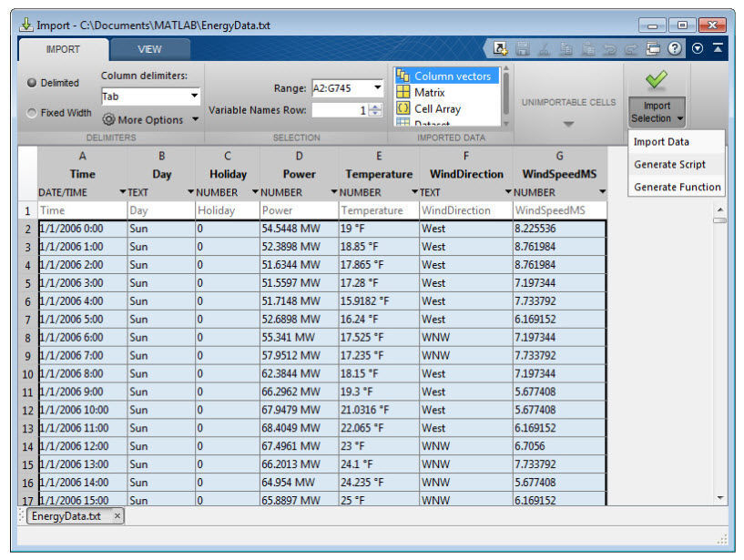The image size is (744, 560).
Task: Click the Matrix output type icon
Action: 403,92
